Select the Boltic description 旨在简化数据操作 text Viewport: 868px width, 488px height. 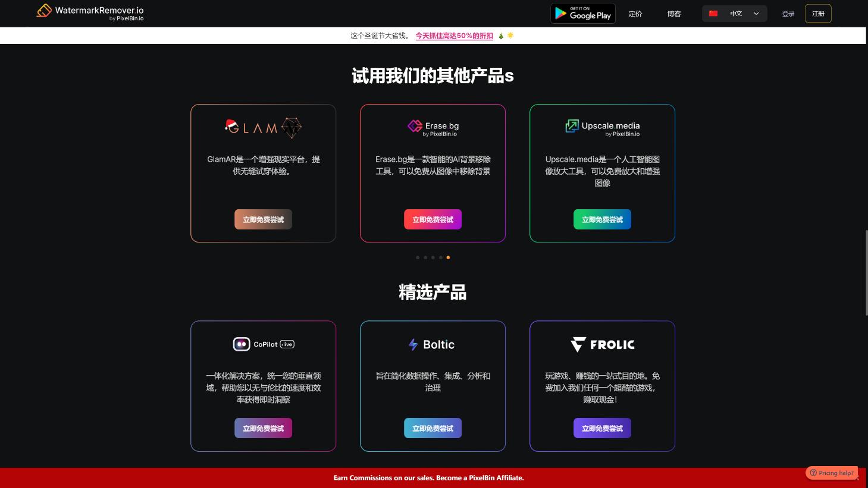click(433, 382)
